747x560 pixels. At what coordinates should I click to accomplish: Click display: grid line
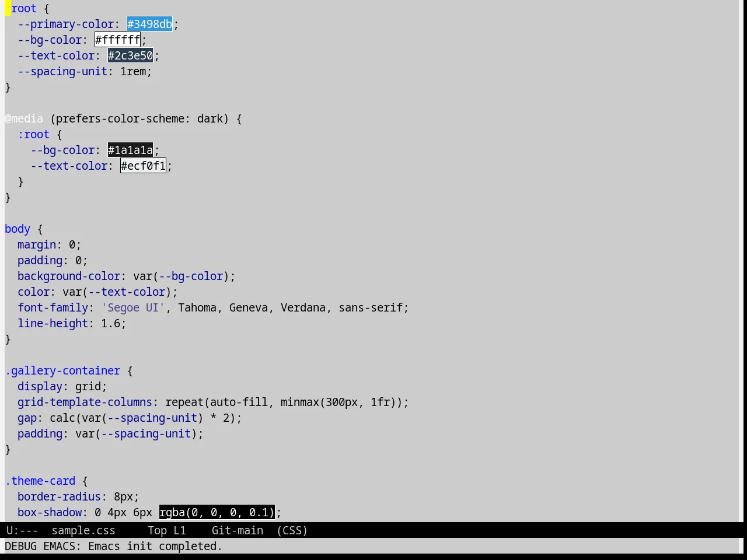62,386
